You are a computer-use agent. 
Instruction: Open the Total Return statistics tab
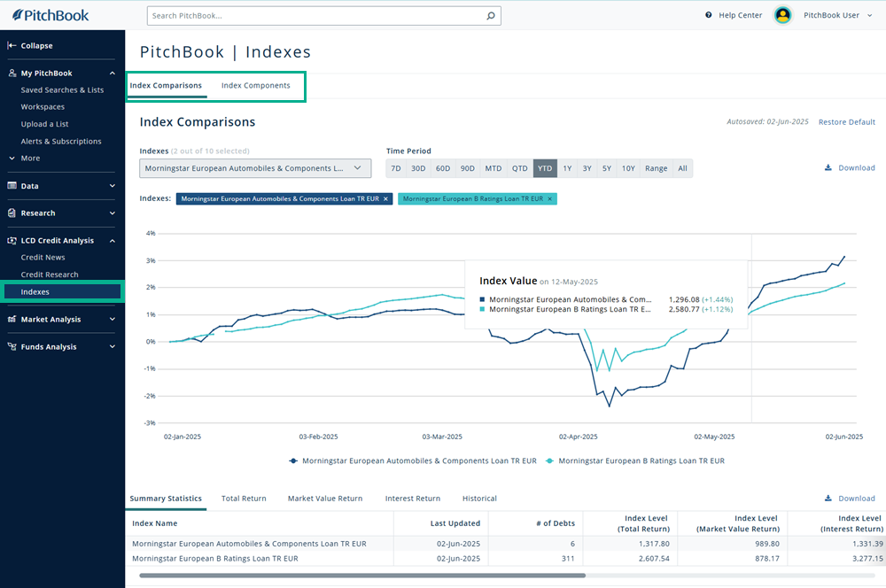tap(244, 499)
